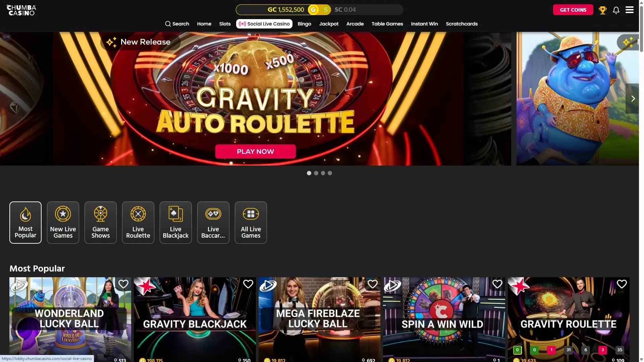Favorite Gravity Roulette with heart icon

622,284
